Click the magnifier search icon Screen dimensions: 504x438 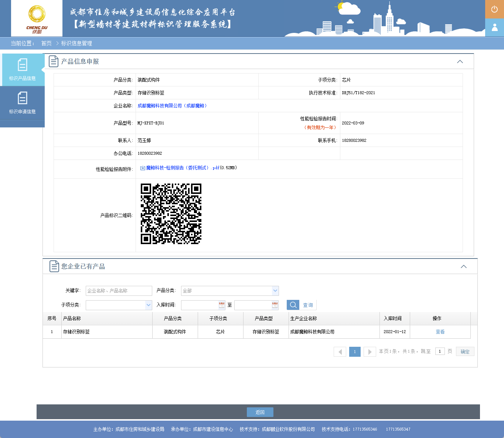pyautogui.click(x=293, y=305)
